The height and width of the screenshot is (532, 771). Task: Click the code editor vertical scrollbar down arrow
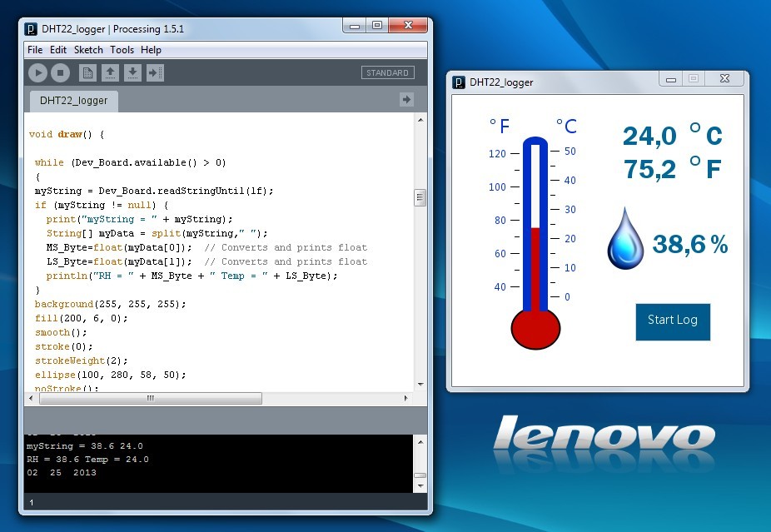point(420,384)
